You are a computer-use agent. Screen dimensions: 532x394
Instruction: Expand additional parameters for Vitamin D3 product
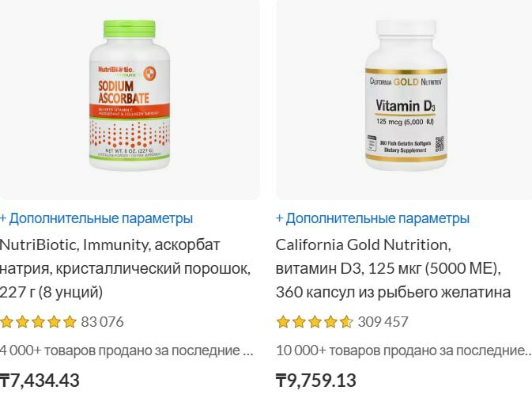coord(372,218)
